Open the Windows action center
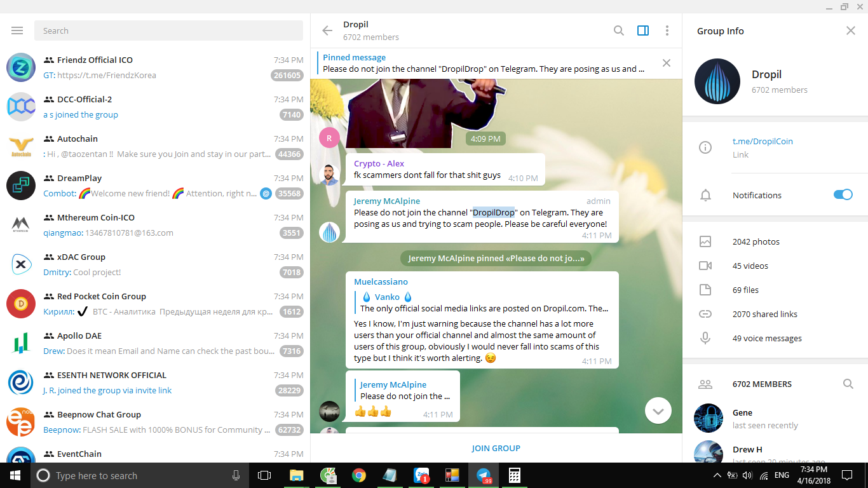 tap(846, 475)
